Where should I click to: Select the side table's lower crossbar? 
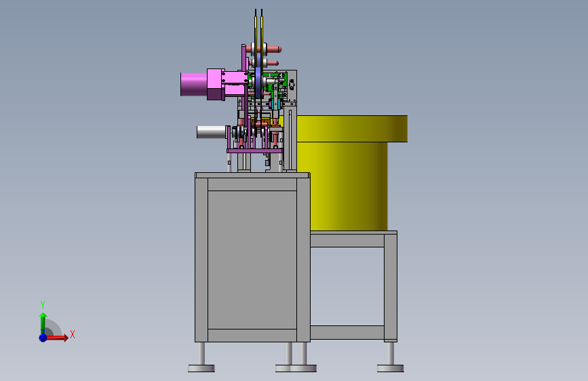coord(347,333)
